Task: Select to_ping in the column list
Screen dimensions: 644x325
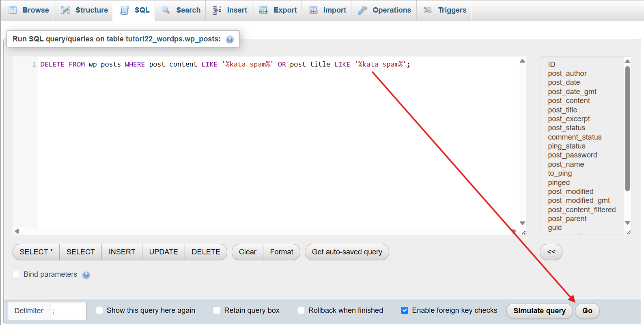Action: (x=560, y=173)
